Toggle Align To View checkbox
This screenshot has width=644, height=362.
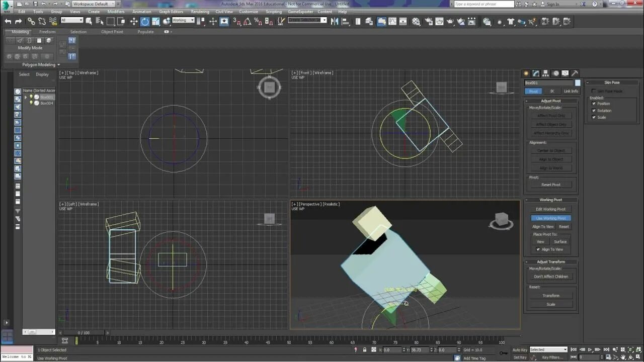(538, 249)
